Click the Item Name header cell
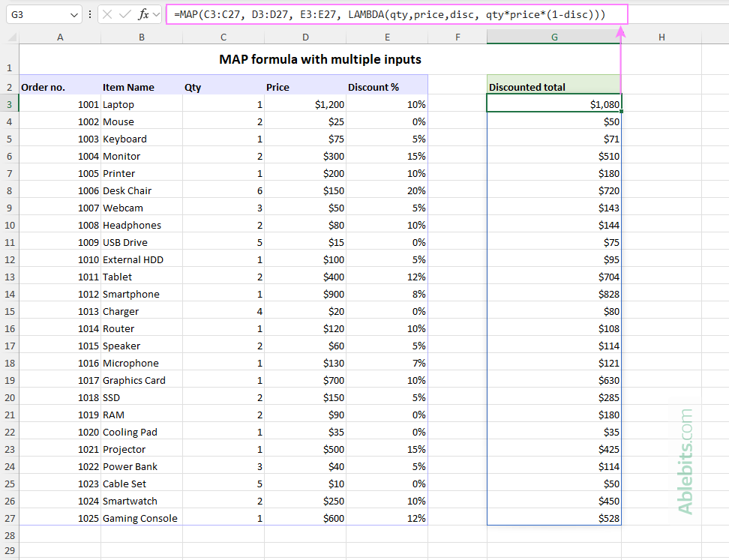 pyautogui.click(x=141, y=86)
